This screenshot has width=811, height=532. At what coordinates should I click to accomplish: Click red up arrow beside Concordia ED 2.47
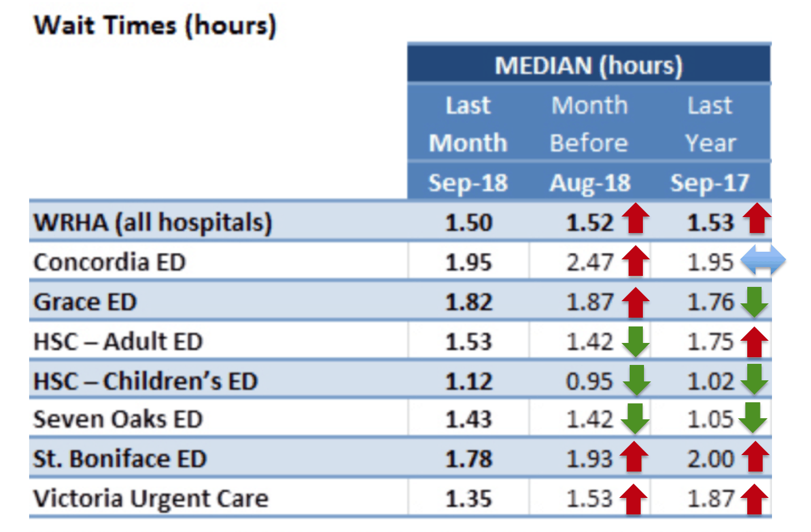[636, 261]
